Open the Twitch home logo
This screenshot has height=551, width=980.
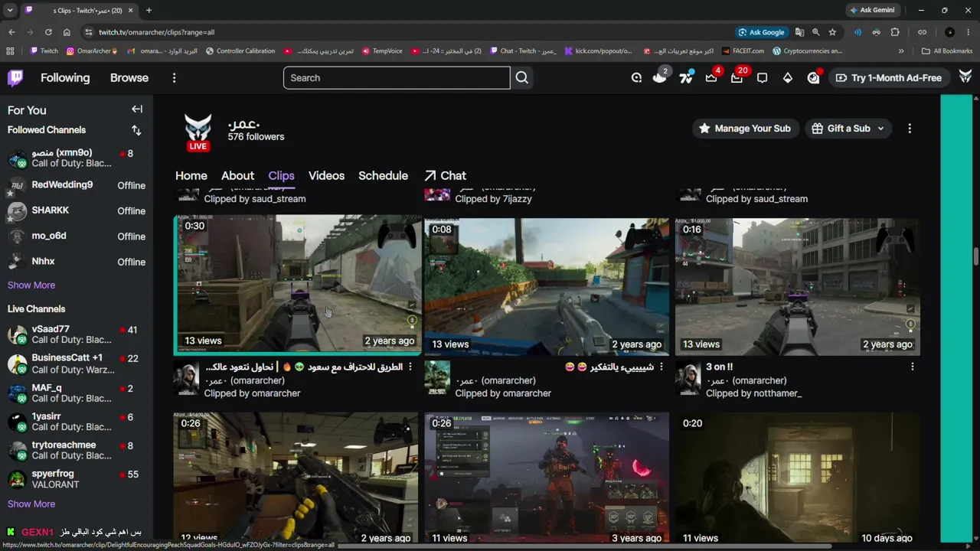click(15, 77)
